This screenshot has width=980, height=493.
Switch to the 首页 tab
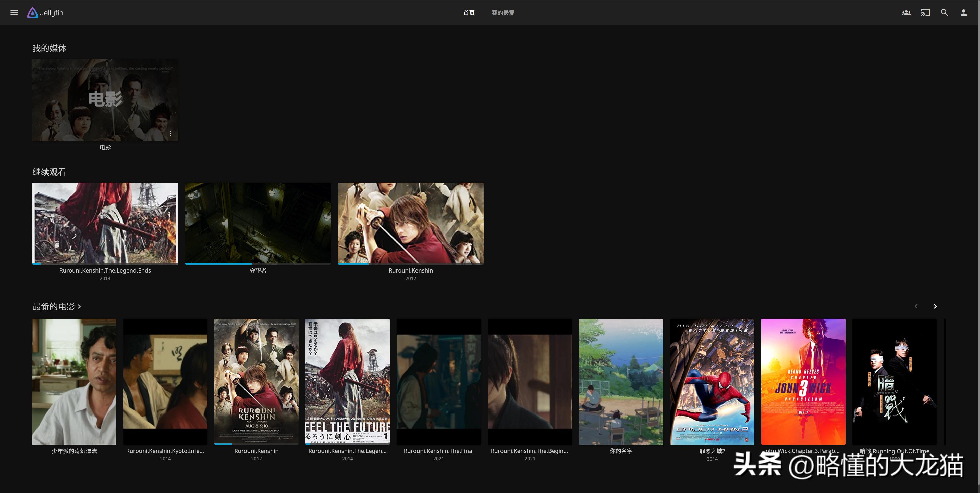coord(469,12)
